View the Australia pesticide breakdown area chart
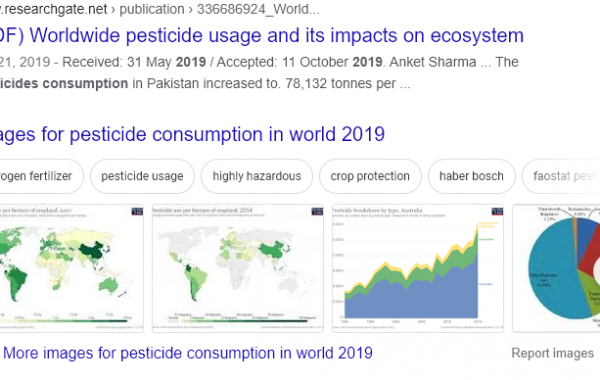 click(x=418, y=268)
